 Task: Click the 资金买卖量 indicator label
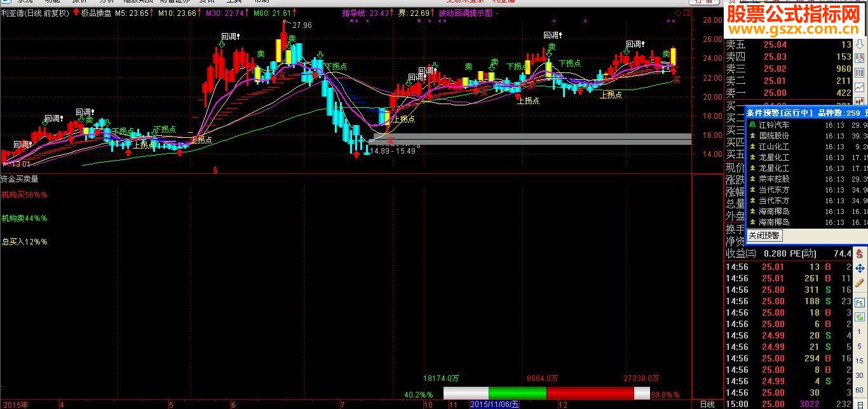pos(20,179)
